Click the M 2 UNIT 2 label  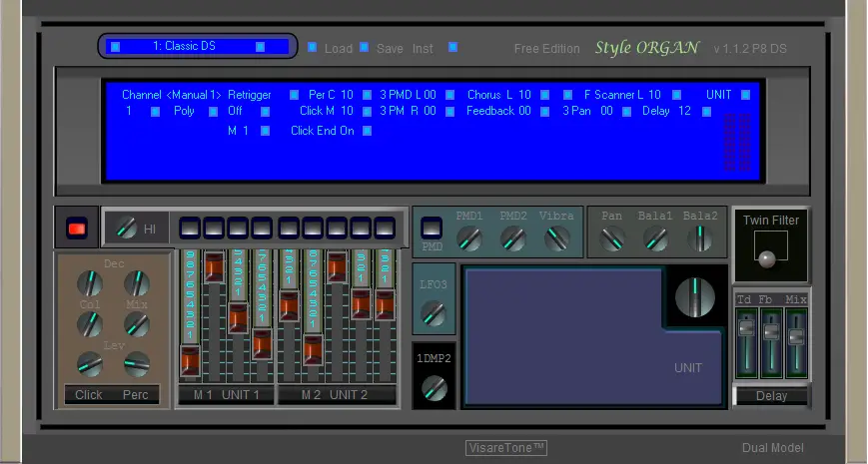[x=337, y=395]
